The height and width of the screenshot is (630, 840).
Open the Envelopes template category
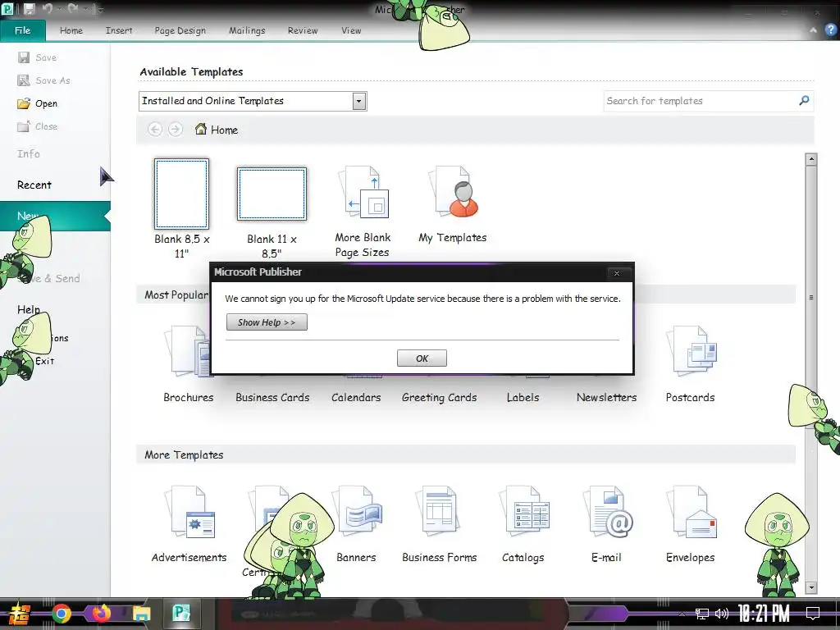click(691, 512)
